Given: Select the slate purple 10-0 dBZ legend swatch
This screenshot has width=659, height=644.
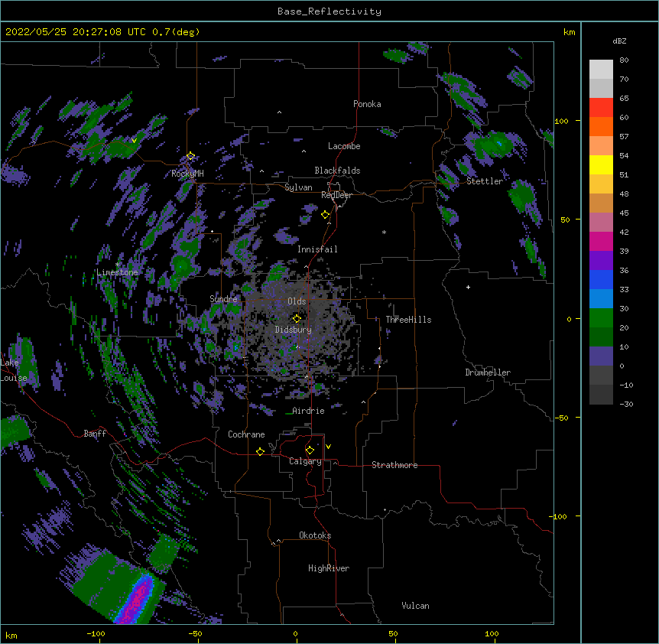Looking at the screenshot, I should pyautogui.click(x=601, y=356).
